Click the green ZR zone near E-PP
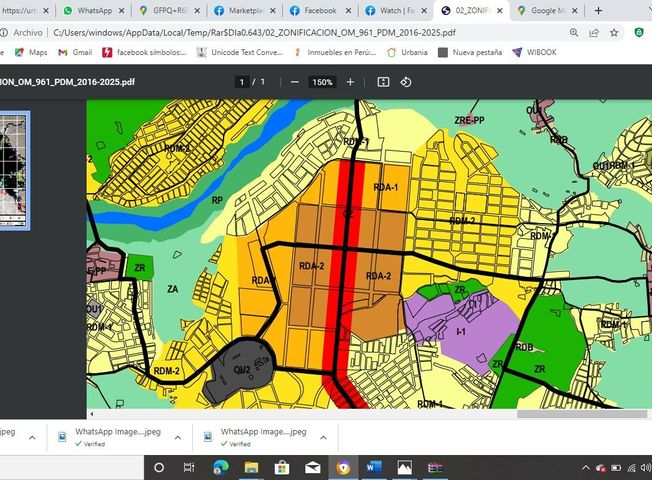Viewport: 652px width, 480px height. (140, 267)
